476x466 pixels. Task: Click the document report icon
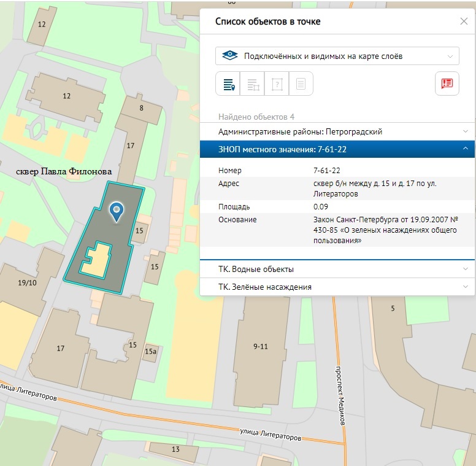click(x=301, y=84)
